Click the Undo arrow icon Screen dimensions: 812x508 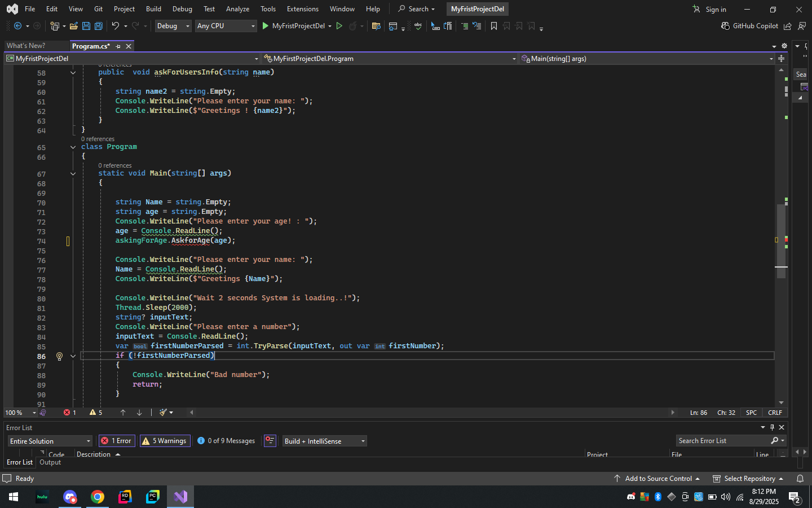pos(115,26)
